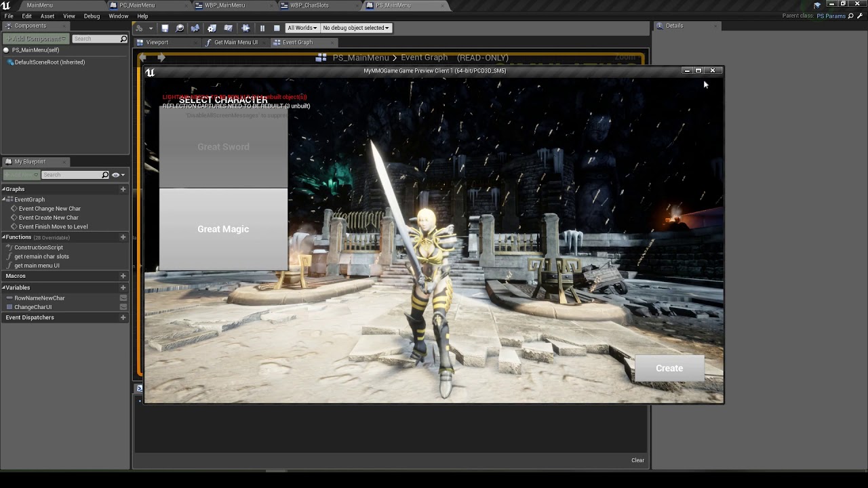
Task: Open the Window menu
Action: click(119, 16)
